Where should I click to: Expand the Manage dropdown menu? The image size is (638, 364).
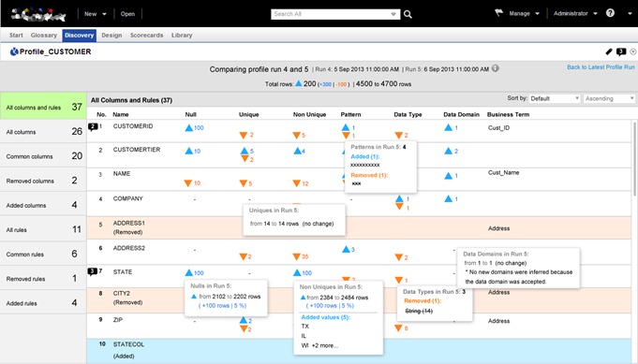coord(524,13)
